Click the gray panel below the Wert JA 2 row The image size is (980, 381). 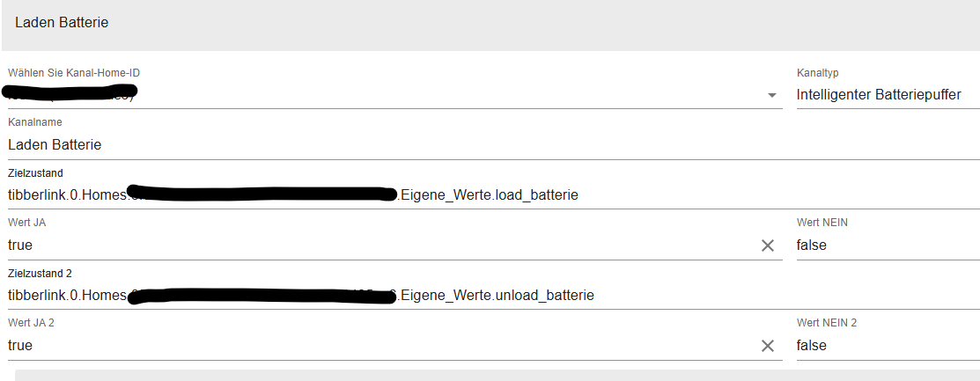497,375
